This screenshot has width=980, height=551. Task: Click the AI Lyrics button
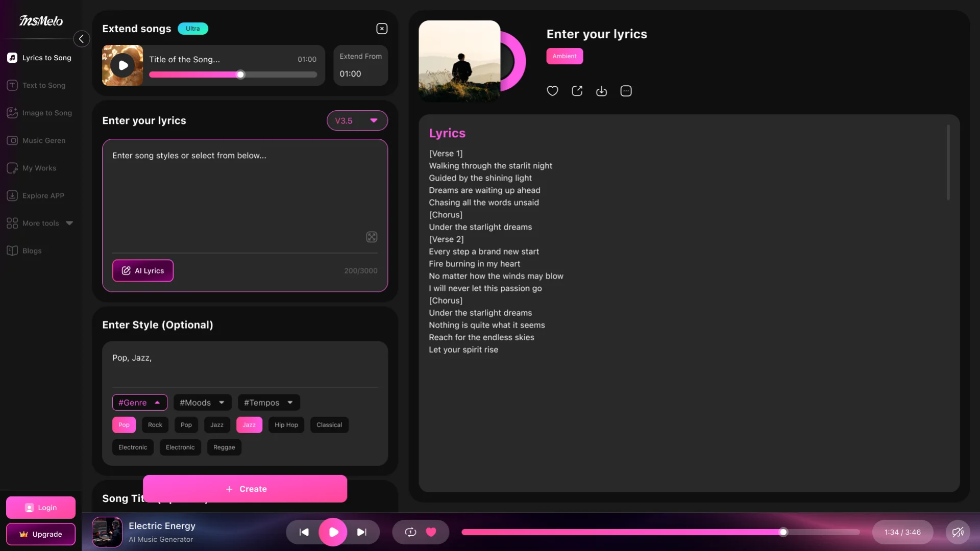[x=143, y=271]
